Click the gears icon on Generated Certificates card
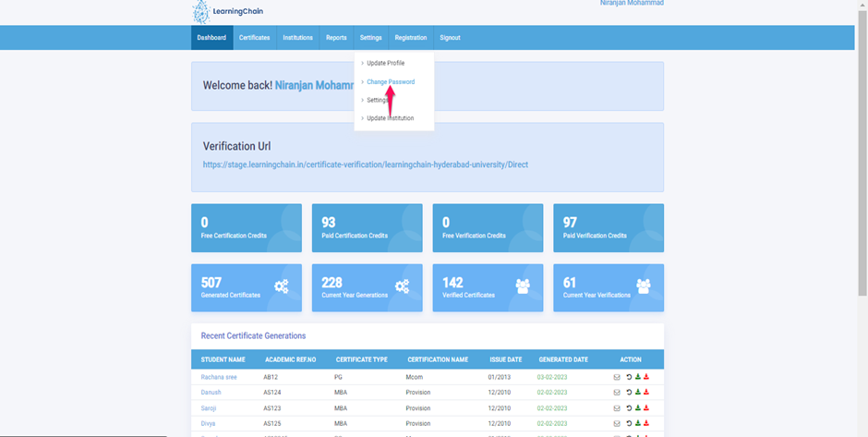This screenshot has width=868, height=437. pyautogui.click(x=282, y=287)
